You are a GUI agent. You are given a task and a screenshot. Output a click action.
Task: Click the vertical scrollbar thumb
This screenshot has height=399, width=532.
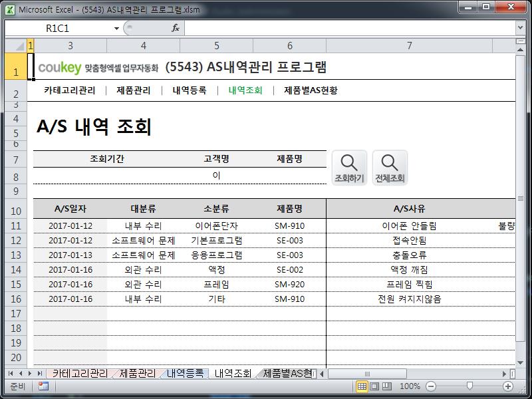[520, 198]
